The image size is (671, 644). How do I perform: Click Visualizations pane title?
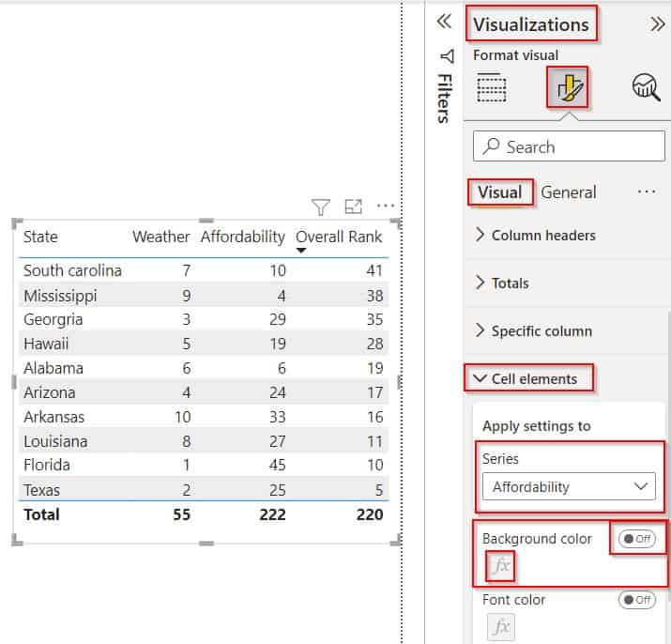531,24
